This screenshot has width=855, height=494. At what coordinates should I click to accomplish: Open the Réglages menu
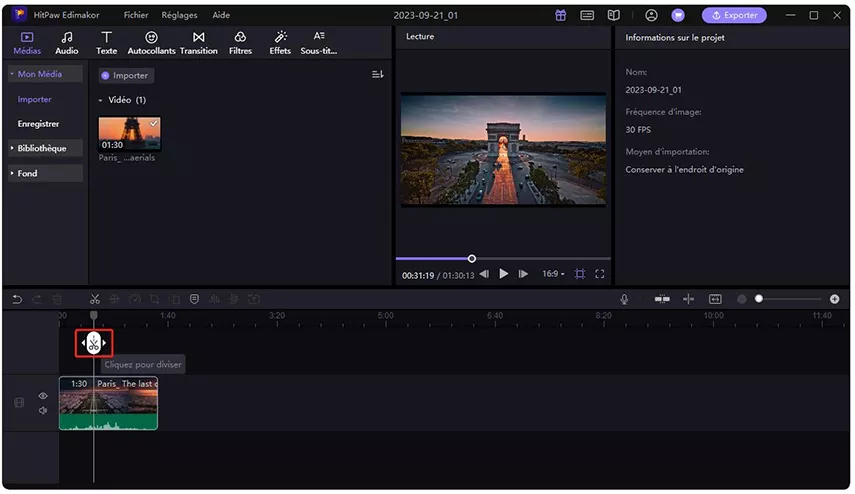click(179, 15)
